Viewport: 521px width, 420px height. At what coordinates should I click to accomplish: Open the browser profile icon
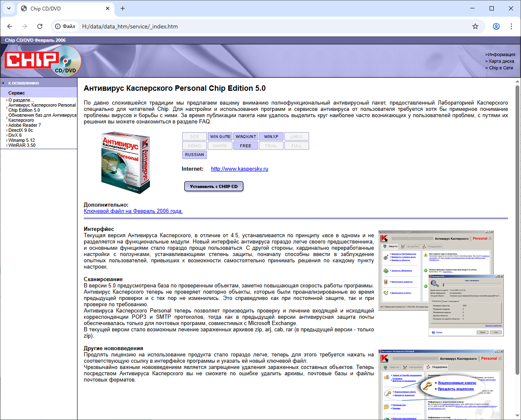pyautogui.click(x=496, y=26)
